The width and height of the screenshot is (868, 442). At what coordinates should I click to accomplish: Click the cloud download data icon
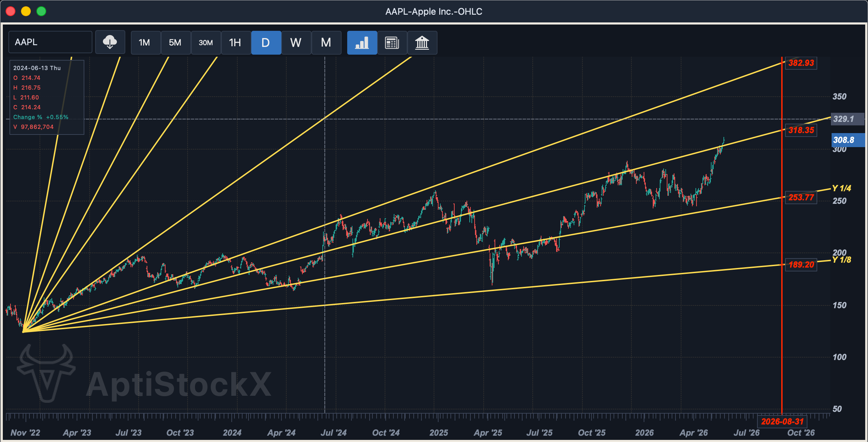(x=110, y=42)
